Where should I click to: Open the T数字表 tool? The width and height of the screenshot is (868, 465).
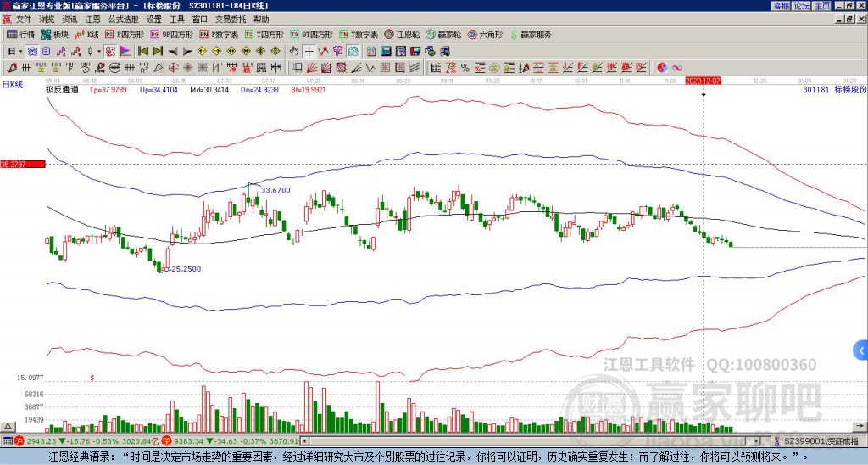359,34
